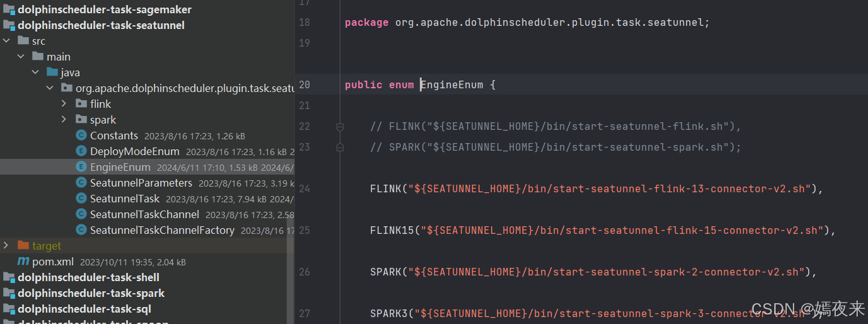Click the Maven icon beside pom.xml
868x324 pixels.
pyautogui.click(x=23, y=262)
